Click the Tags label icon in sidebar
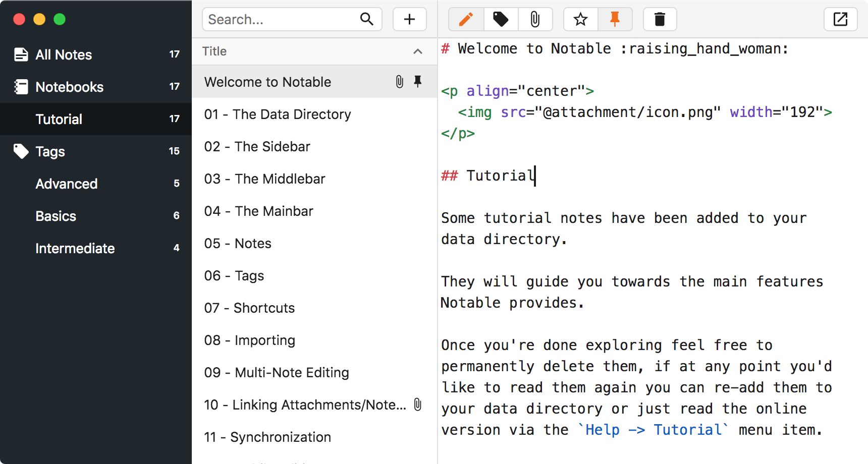The height and width of the screenshot is (464, 868). (21, 151)
